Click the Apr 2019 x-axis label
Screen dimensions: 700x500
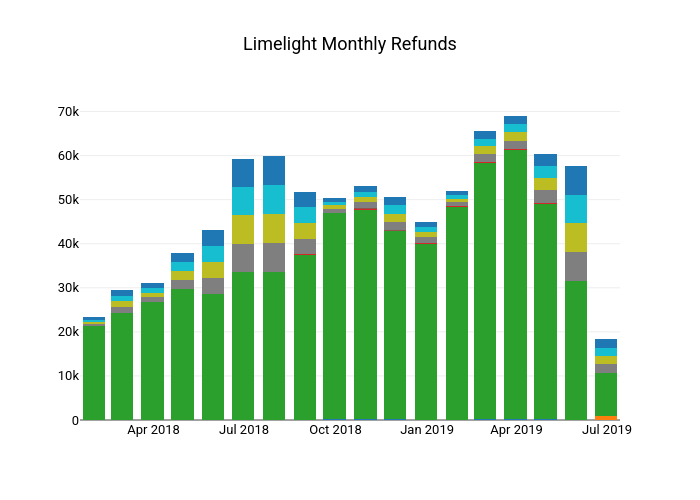coord(516,430)
